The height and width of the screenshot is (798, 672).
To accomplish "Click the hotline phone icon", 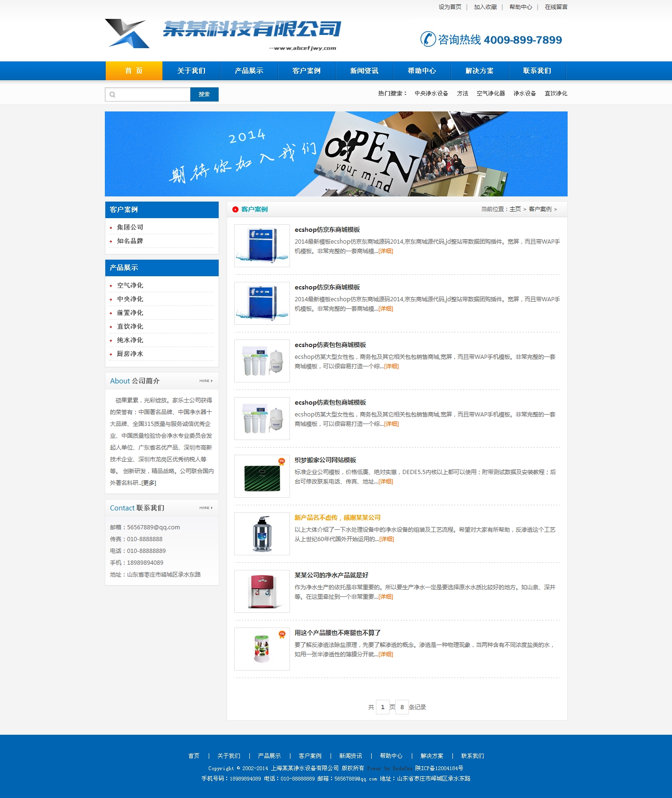I will point(428,39).
